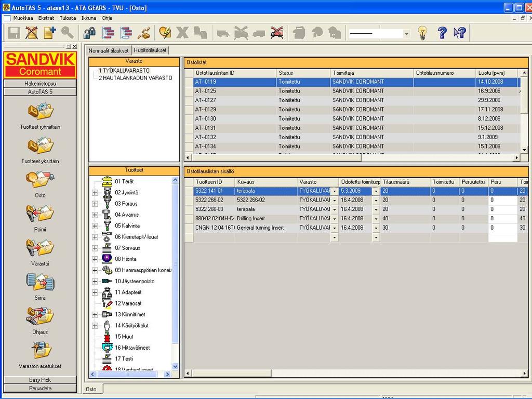
Task: Expand the 03 Poraus tree node
Action: 95,204
